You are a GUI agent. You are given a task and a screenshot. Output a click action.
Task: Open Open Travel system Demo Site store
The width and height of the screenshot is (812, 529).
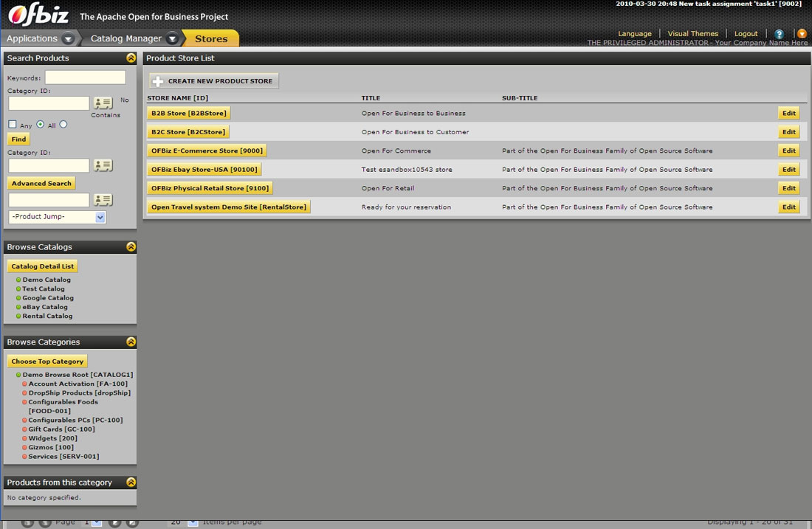point(228,207)
